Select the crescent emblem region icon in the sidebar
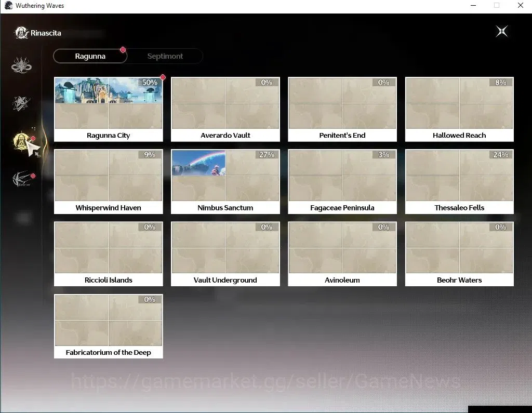This screenshot has height=413, width=532. 22,179
